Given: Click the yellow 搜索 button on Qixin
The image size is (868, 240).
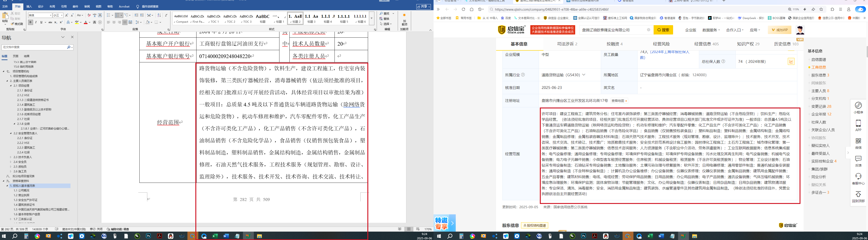Looking at the screenshot, I should [663, 30].
